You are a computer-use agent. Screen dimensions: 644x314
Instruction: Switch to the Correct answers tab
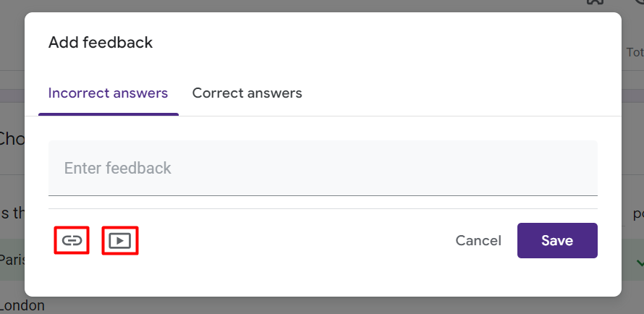(247, 93)
